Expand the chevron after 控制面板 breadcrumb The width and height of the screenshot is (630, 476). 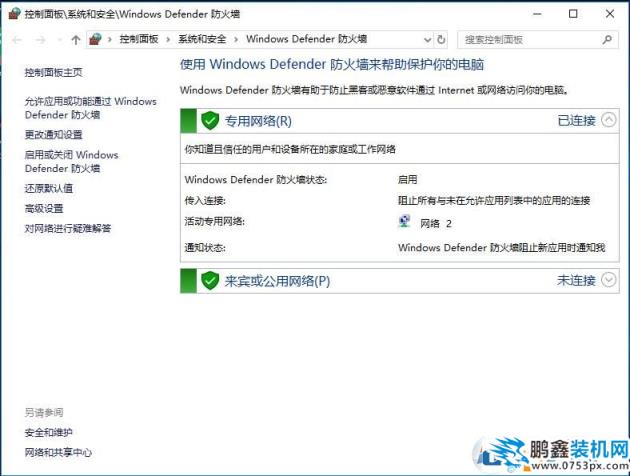point(168,39)
